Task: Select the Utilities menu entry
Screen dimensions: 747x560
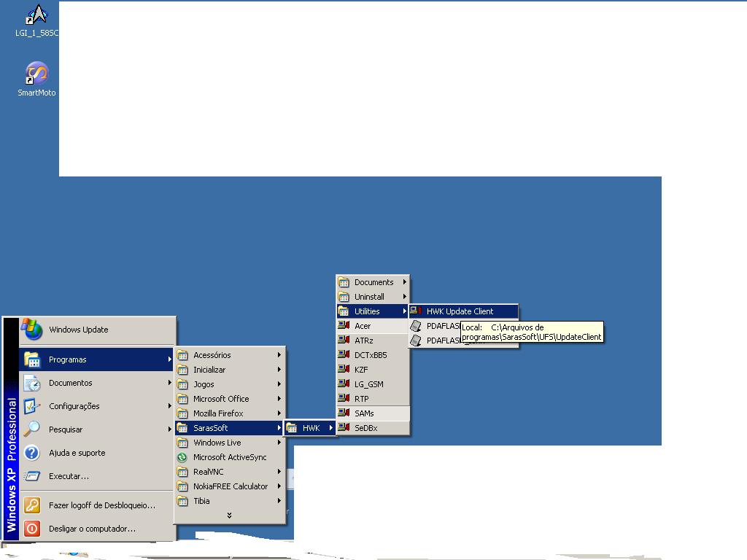Action: (373, 311)
